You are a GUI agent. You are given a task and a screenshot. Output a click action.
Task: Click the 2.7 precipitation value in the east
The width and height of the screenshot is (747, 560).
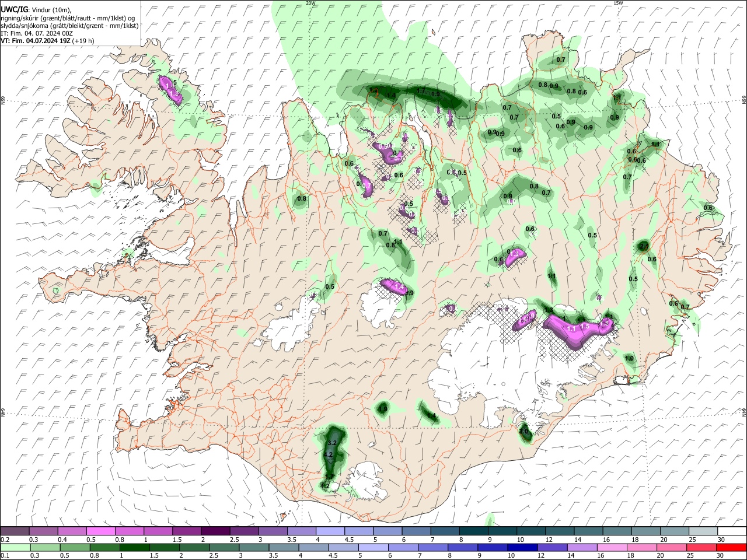(x=643, y=247)
